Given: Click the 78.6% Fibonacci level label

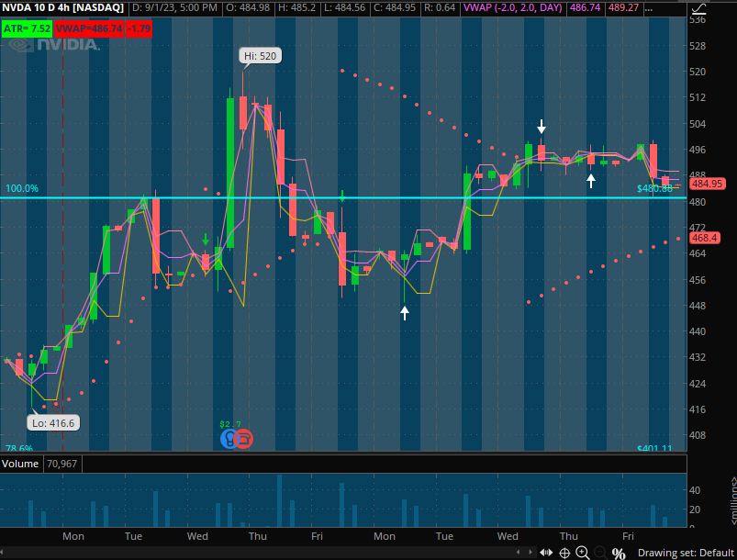Looking at the screenshot, I should [x=18, y=448].
